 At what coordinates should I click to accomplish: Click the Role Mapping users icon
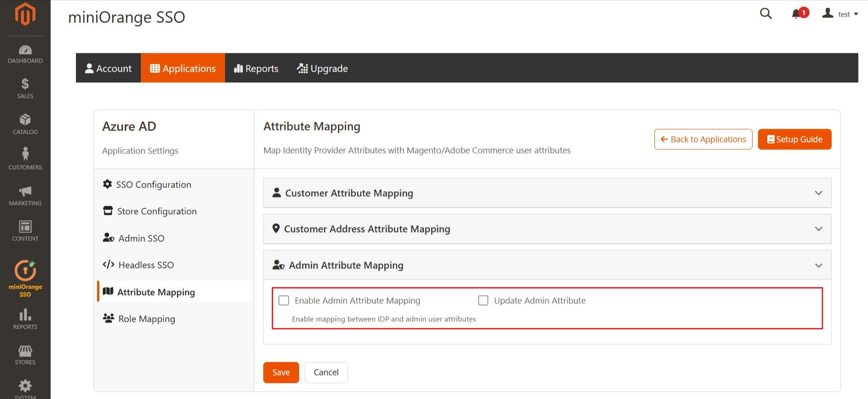(109, 318)
